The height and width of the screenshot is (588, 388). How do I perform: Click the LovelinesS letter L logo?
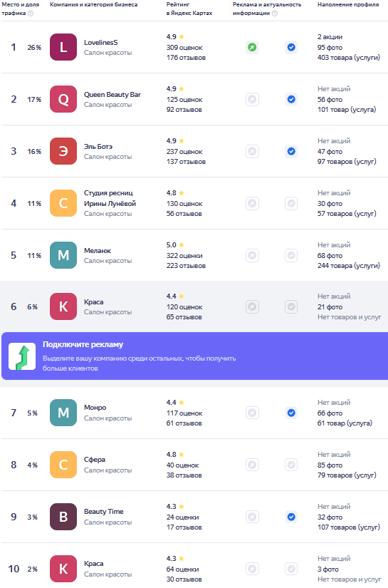click(63, 47)
